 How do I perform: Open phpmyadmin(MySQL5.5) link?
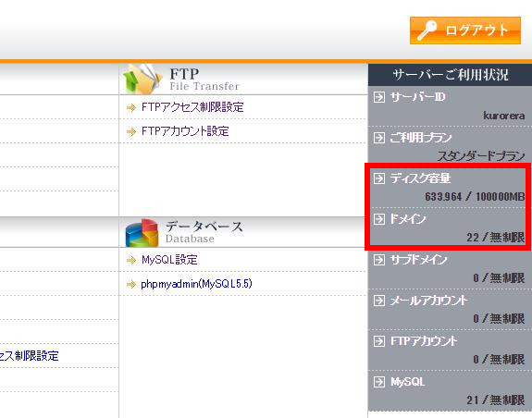[x=196, y=284]
